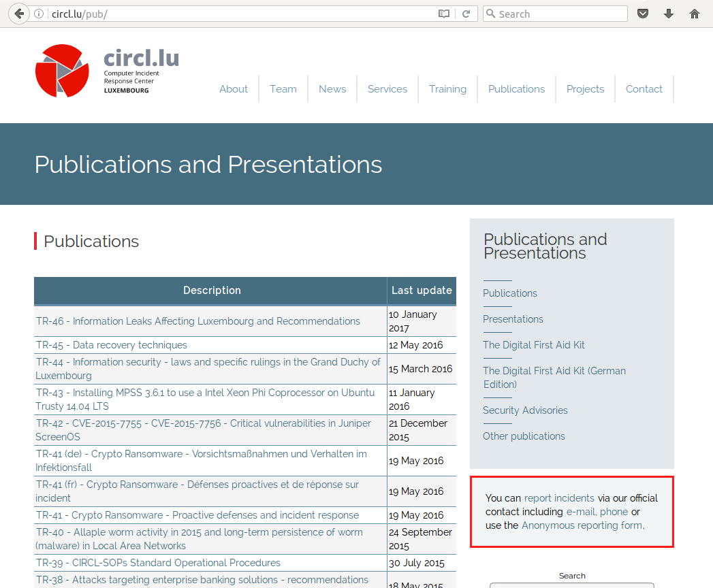This screenshot has height=588, width=713.
Task: Click the circl.lu/pub/ address bar
Action: (238, 14)
